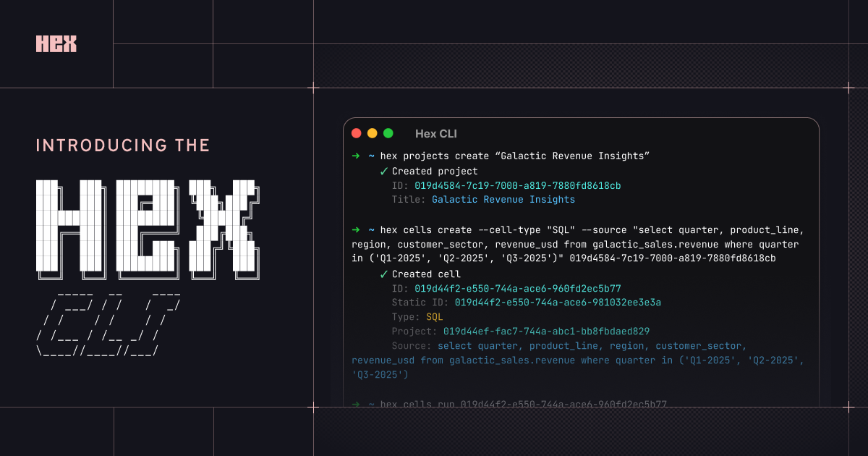Screen dimensions: 868x456
Task: Click cell ID '019d44f2-e550-744a-ace6-960fd2ec5b77'
Action: [518, 289]
